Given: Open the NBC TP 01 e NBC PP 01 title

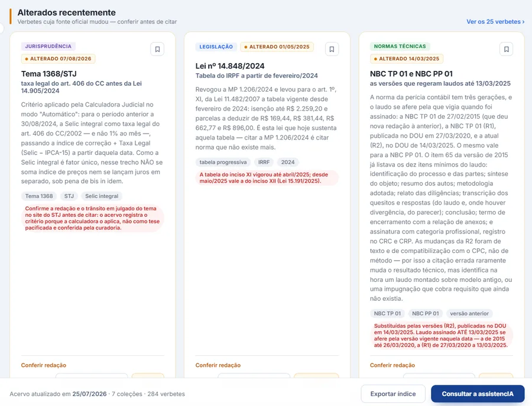Looking at the screenshot, I should (411, 74).
